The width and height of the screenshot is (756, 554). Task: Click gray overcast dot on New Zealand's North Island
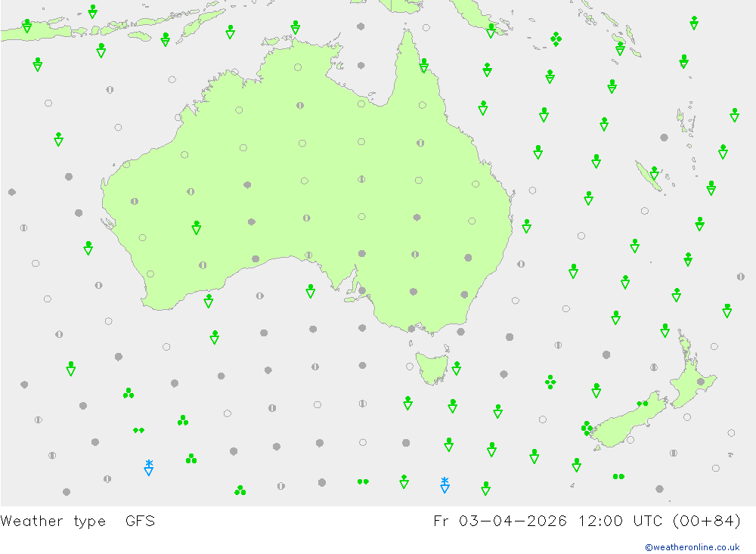[x=701, y=382]
